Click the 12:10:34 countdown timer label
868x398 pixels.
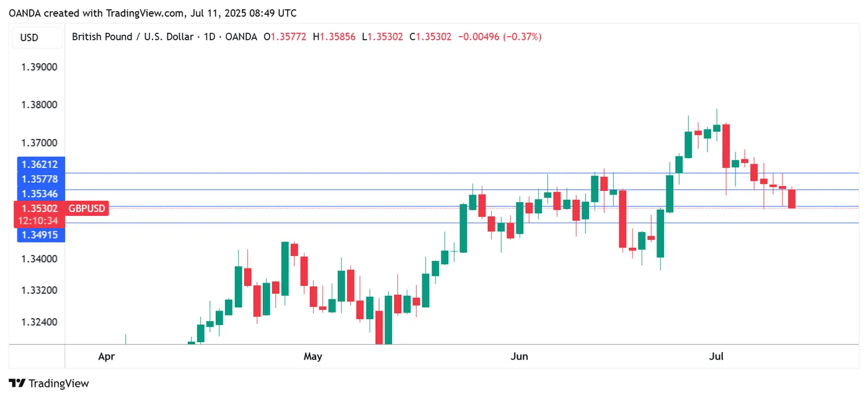39,221
